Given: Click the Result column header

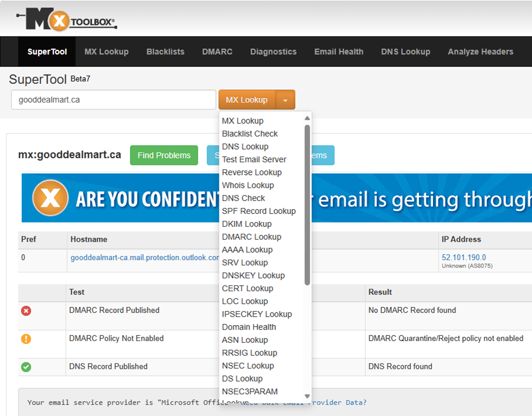Looking at the screenshot, I should pyautogui.click(x=380, y=292).
